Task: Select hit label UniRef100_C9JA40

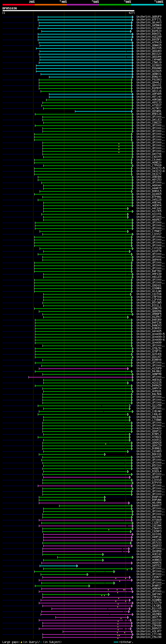Action: click(x=149, y=160)
